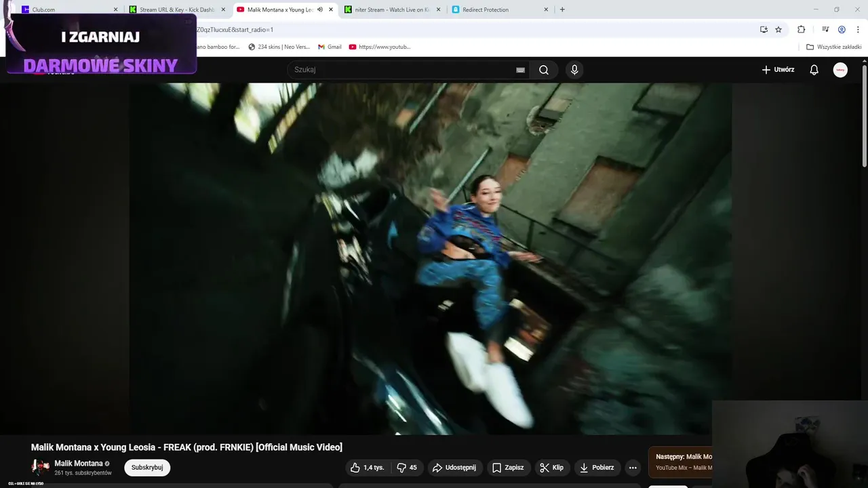Switch to Stream URL & Key Kick tab

pos(176,9)
